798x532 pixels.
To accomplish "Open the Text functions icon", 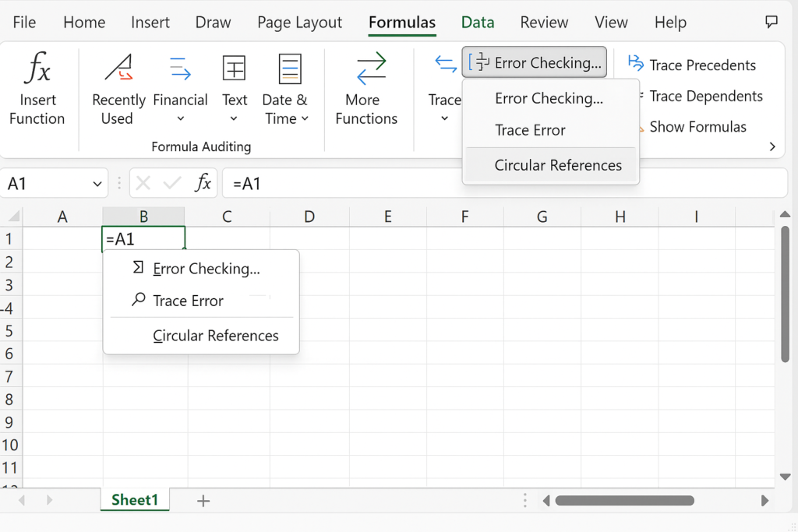I will click(x=234, y=69).
